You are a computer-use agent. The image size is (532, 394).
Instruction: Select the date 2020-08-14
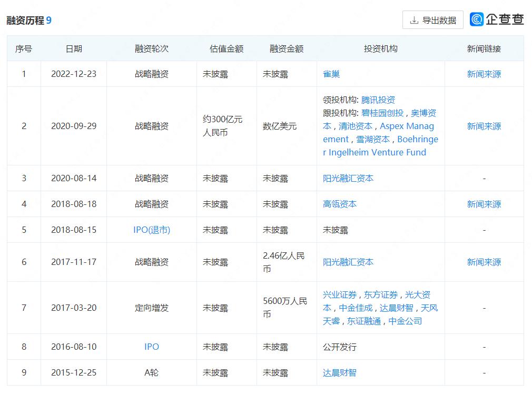click(74, 178)
